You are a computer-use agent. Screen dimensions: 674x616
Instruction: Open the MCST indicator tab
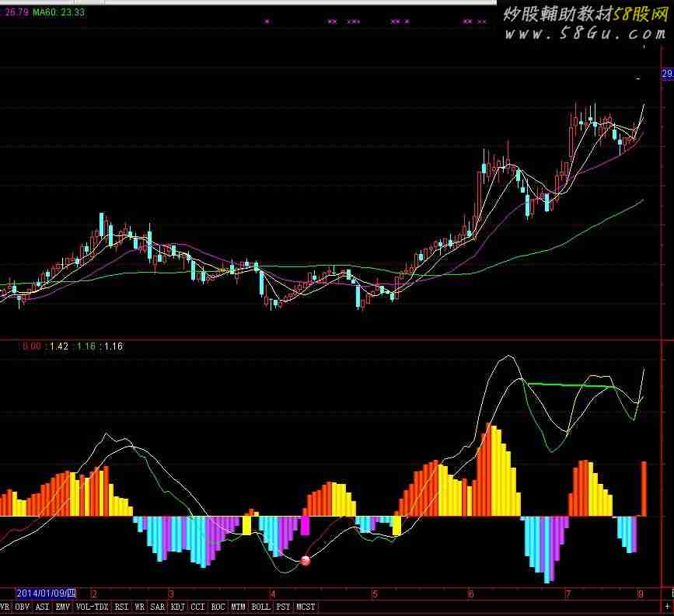click(x=306, y=606)
